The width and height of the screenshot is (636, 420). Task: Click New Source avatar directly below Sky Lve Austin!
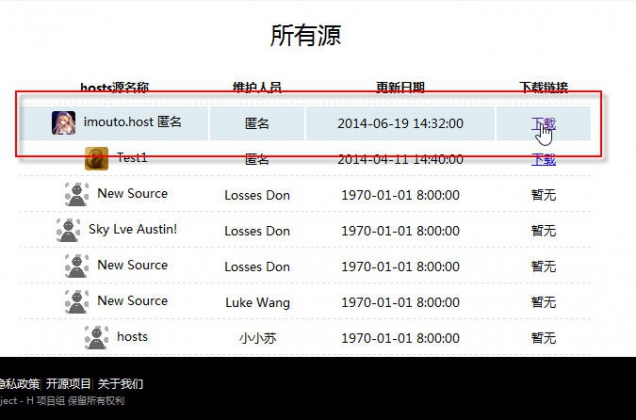coord(77,266)
